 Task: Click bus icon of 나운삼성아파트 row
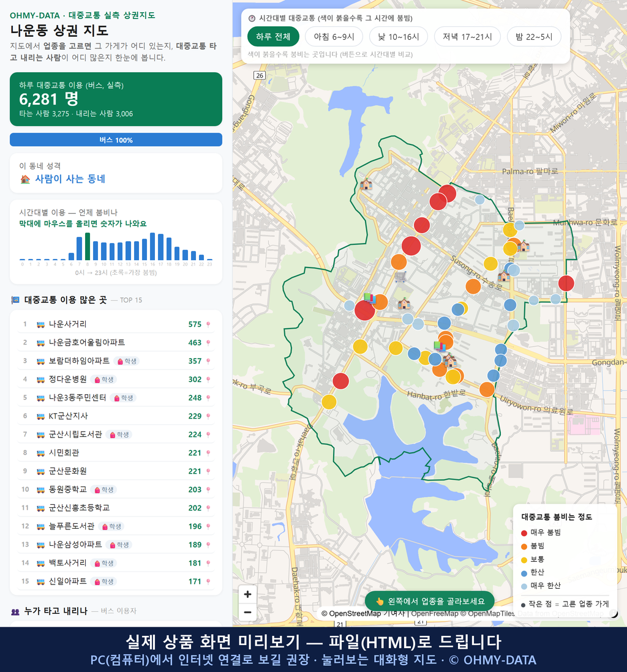tap(41, 545)
